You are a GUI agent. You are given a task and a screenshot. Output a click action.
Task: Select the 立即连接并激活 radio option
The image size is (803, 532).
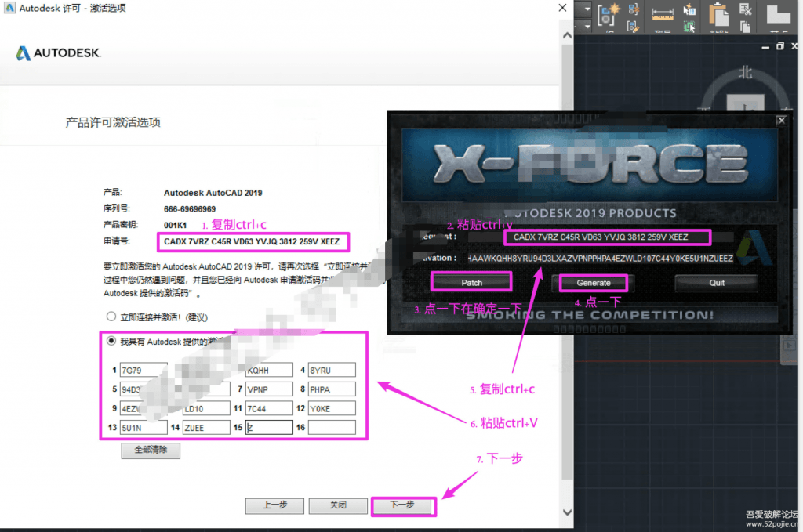(x=111, y=317)
